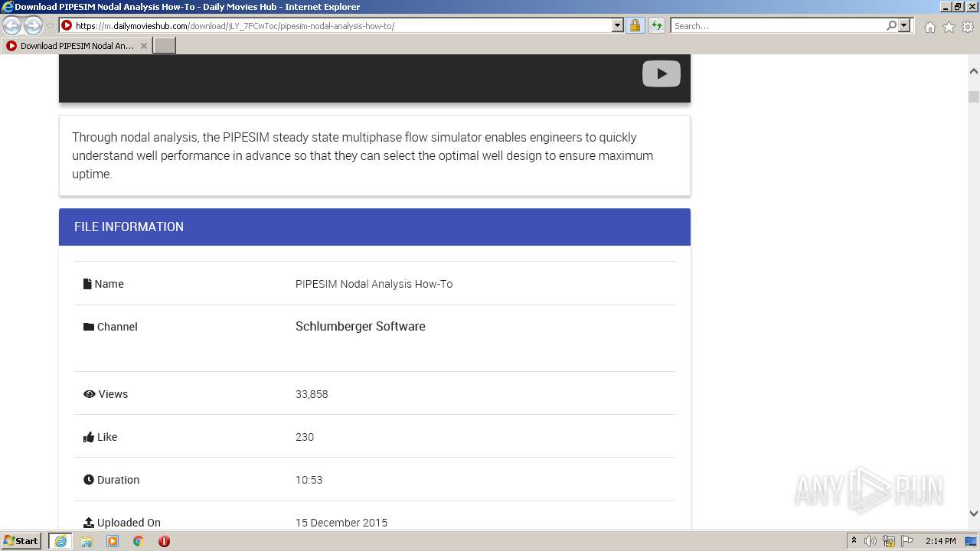Open the Tools gear icon
The height and width of the screenshot is (551, 980).
[x=968, y=27]
